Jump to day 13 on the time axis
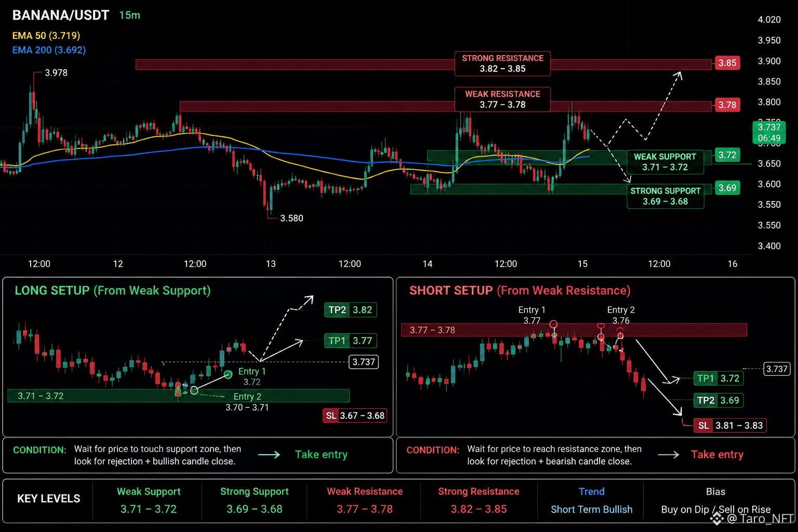 pyautogui.click(x=271, y=264)
